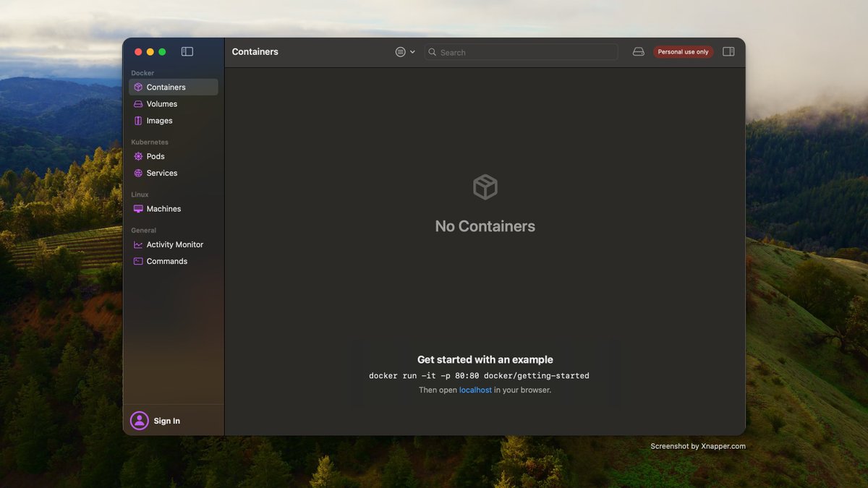
Task: Open the Volumes section
Action: click(174, 104)
